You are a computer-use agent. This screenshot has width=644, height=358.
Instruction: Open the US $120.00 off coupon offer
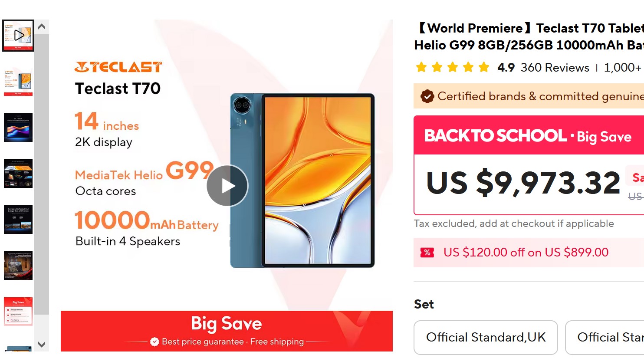coord(526,253)
